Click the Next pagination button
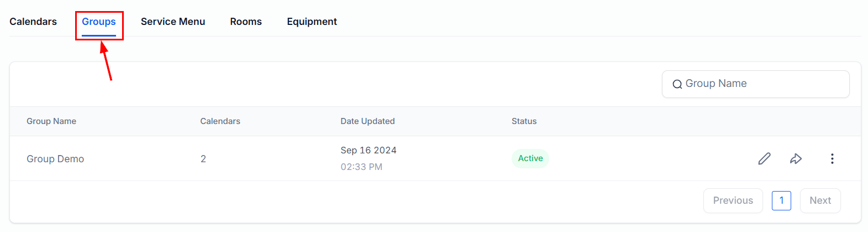Viewport: 868px width, 232px height. click(x=820, y=200)
